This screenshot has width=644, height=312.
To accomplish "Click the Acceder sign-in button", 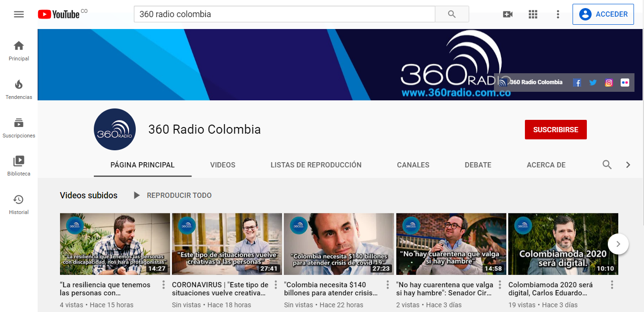I will (x=604, y=14).
